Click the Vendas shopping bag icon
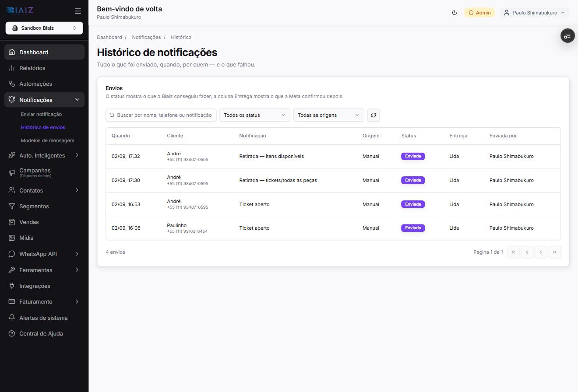Viewport: 578px width, 392px height. click(12, 222)
